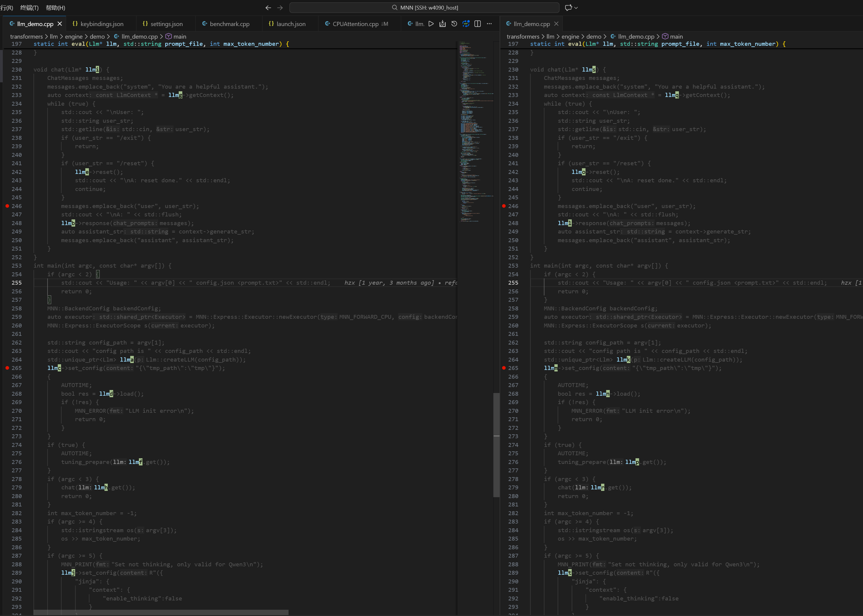863x616 pixels.
Task: Expand the 'main' symbol breadcrumb in right editor
Action: point(676,37)
